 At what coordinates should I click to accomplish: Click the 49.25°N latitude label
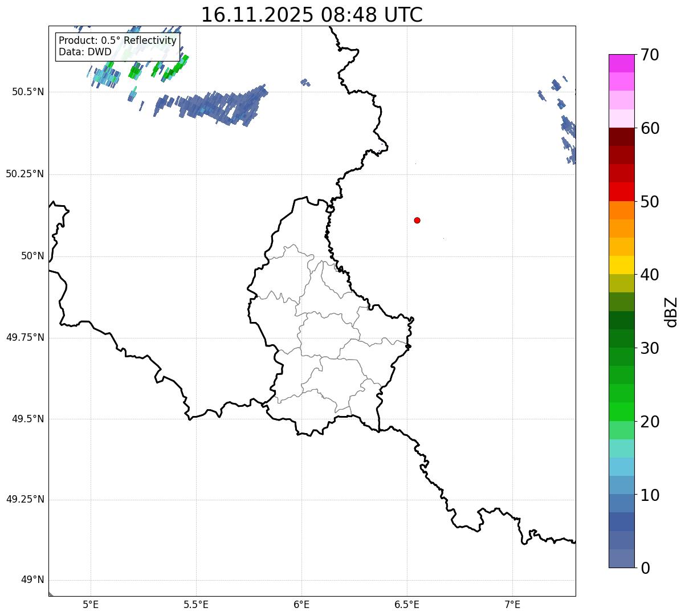click(25, 499)
